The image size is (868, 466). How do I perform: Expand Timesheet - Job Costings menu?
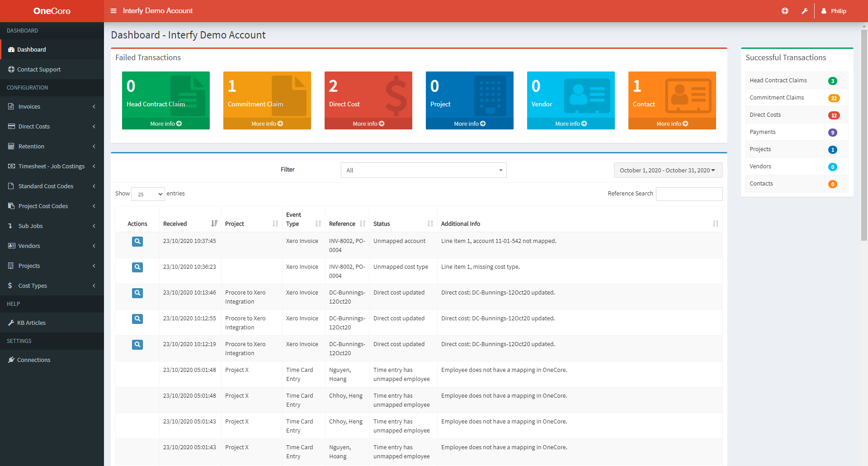(52, 166)
